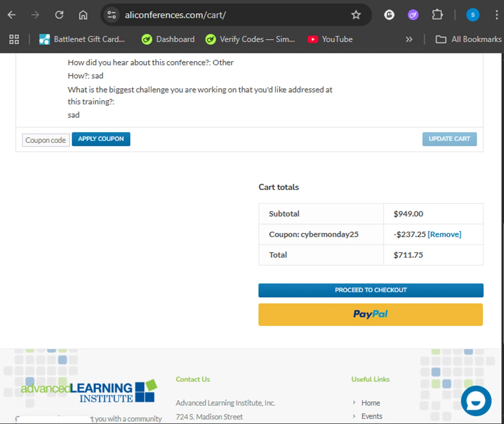Select the -$237.25 discount amount

click(410, 234)
